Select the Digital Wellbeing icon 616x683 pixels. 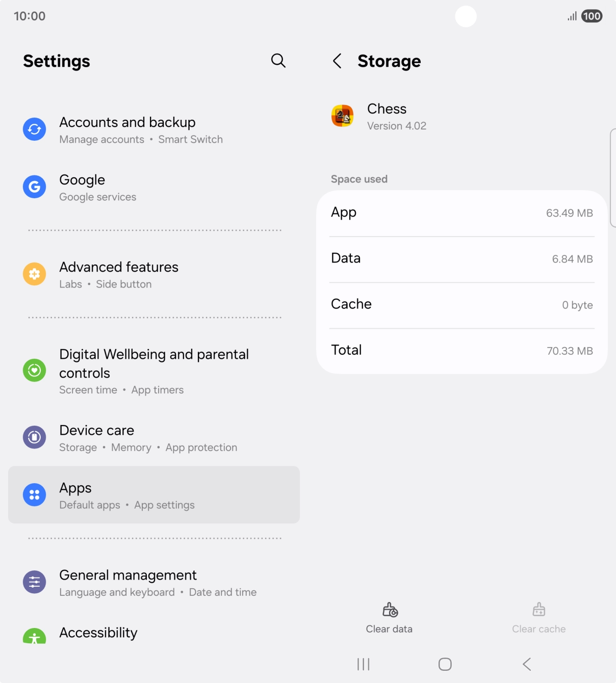[x=34, y=371]
